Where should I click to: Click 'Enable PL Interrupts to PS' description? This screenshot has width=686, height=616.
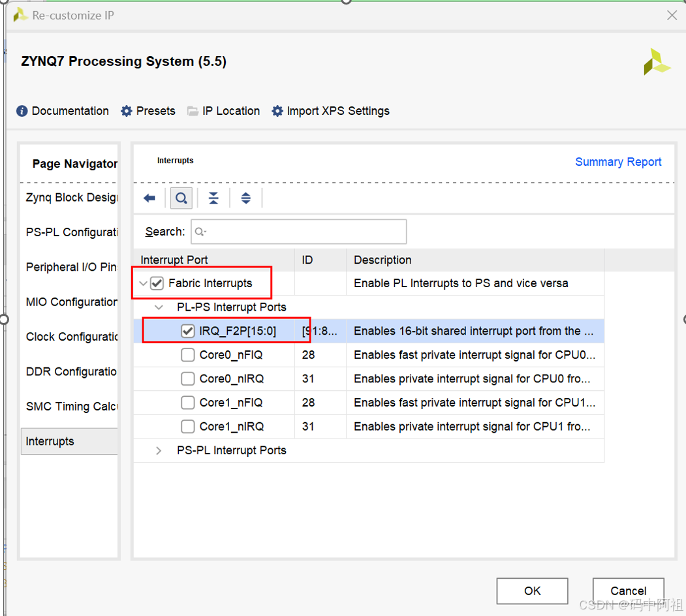[x=461, y=283]
